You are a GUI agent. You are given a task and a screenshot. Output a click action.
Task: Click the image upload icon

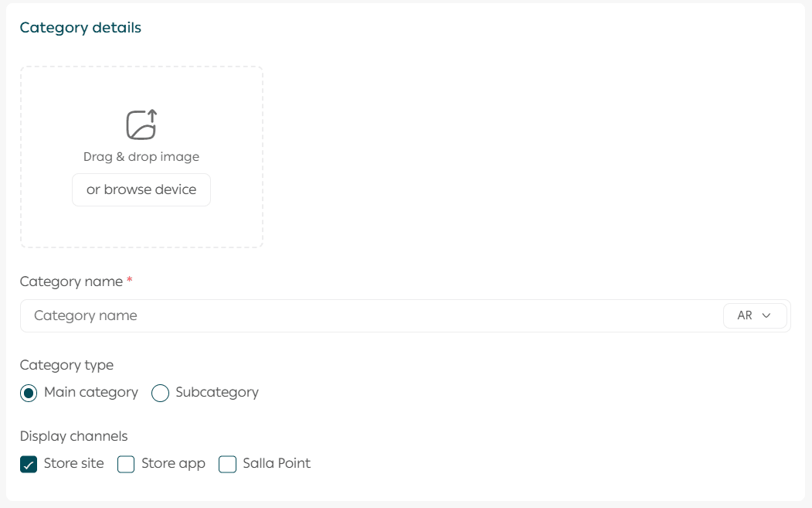point(141,124)
